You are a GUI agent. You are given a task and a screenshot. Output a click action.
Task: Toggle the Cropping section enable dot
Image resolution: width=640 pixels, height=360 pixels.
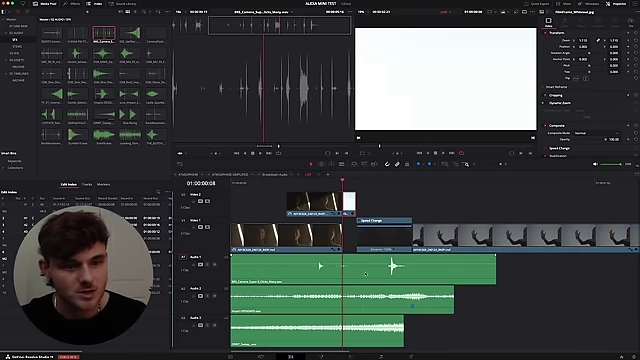coord(545,95)
